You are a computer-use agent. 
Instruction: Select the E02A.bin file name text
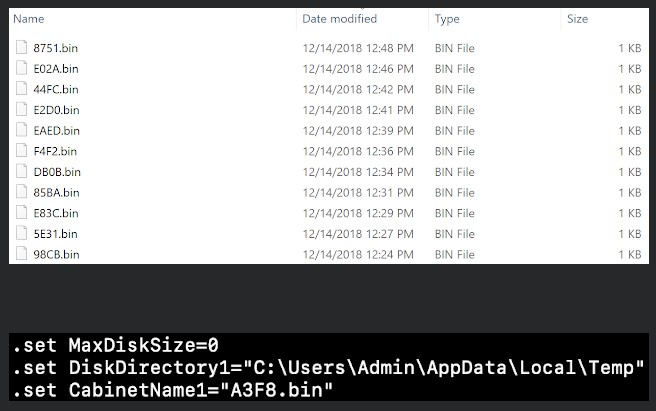(x=56, y=69)
